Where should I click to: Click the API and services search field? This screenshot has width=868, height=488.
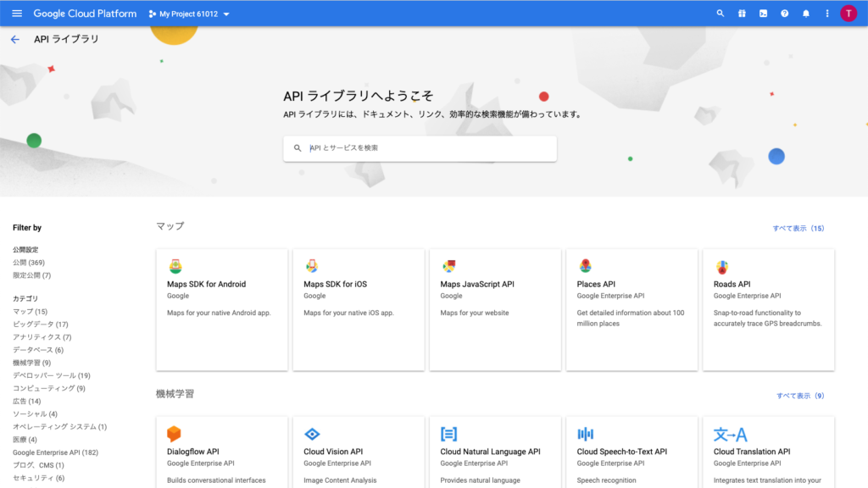[424, 148]
